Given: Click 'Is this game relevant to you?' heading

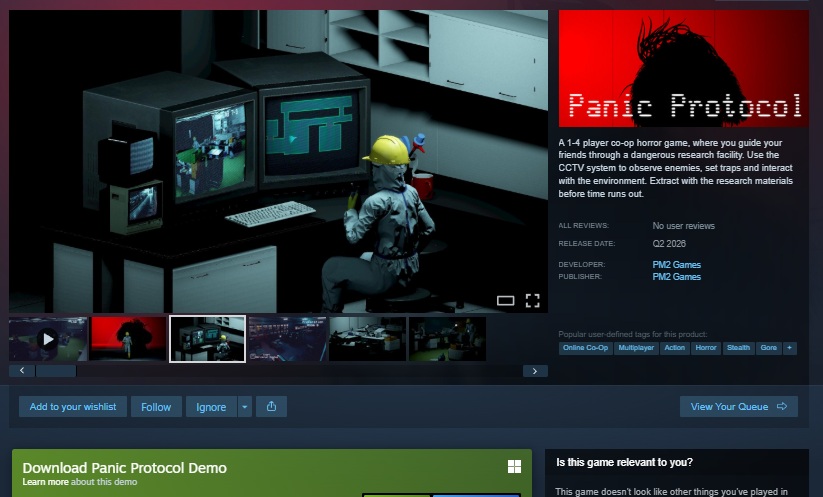Looking at the screenshot, I should [x=625, y=462].
